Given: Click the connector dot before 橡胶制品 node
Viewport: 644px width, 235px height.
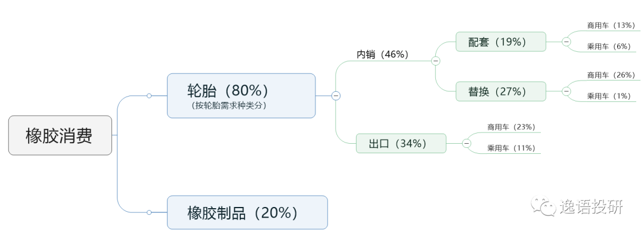Looking at the screenshot, I should (x=149, y=212).
